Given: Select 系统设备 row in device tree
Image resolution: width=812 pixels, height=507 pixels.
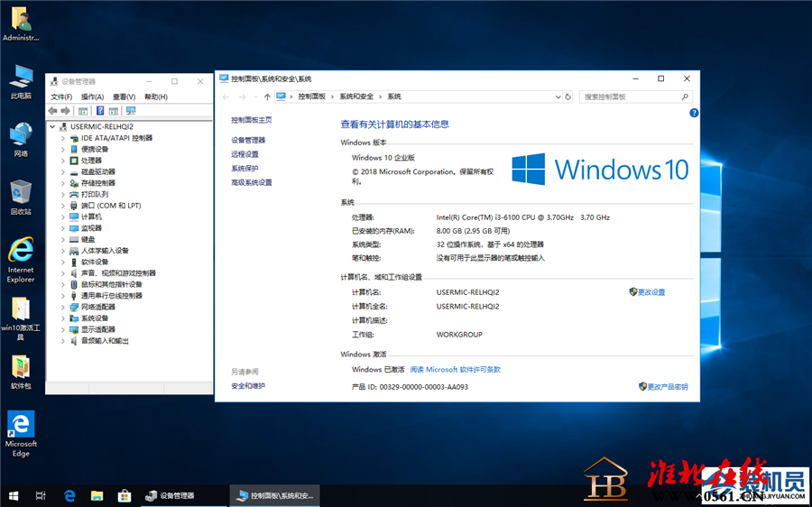Looking at the screenshot, I should (89, 318).
